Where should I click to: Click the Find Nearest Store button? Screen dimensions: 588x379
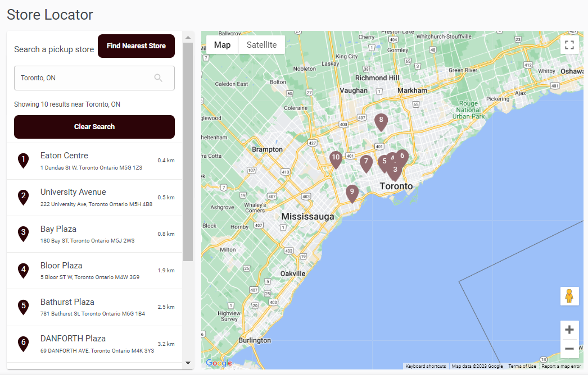[x=136, y=46]
